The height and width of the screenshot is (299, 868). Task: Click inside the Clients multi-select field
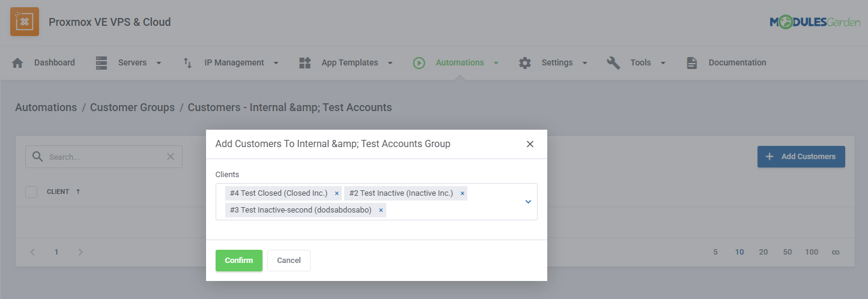tap(377, 202)
